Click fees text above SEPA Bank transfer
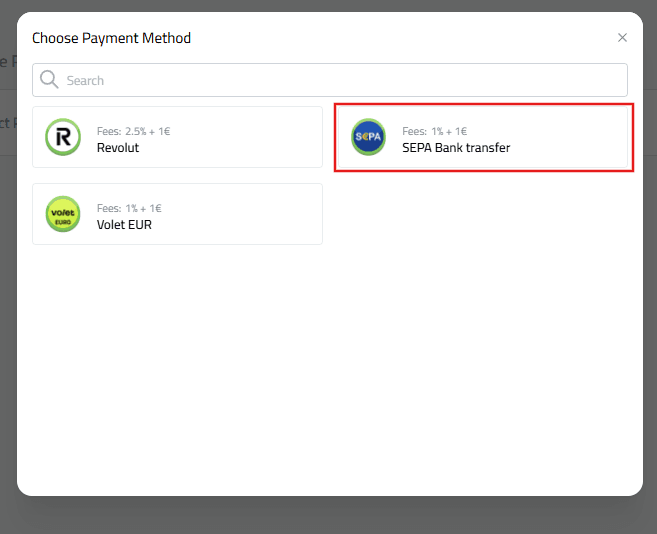This screenshot has height=534, width=657. (435, 131)
